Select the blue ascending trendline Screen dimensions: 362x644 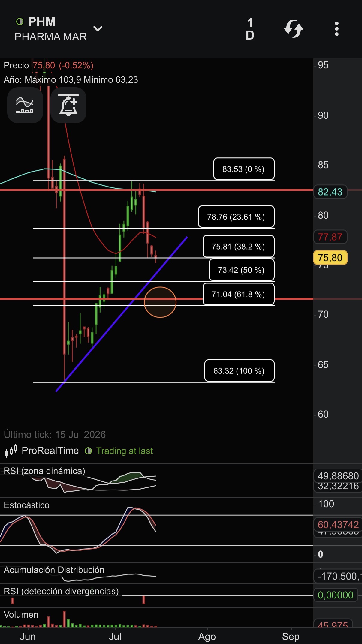pyautogui.click(x=122, y=314)
